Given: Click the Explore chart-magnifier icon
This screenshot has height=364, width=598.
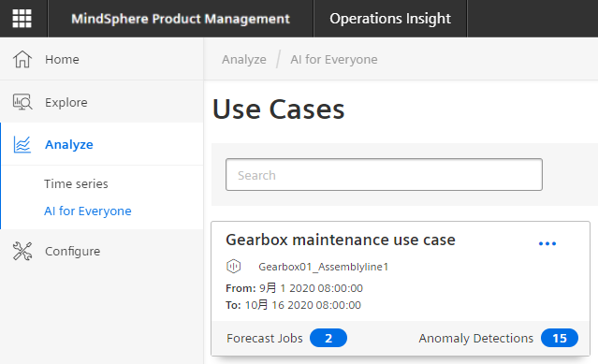Looking at the screenshot, I should click(22, 102).
